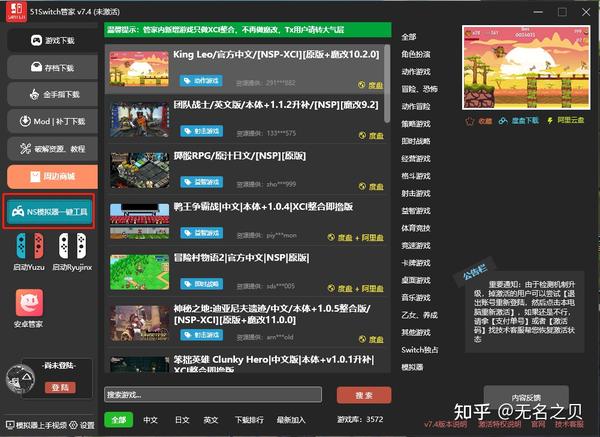Open the orange 周边商城 button
Viewport: 600px width, 437px height.
(52, 176)
